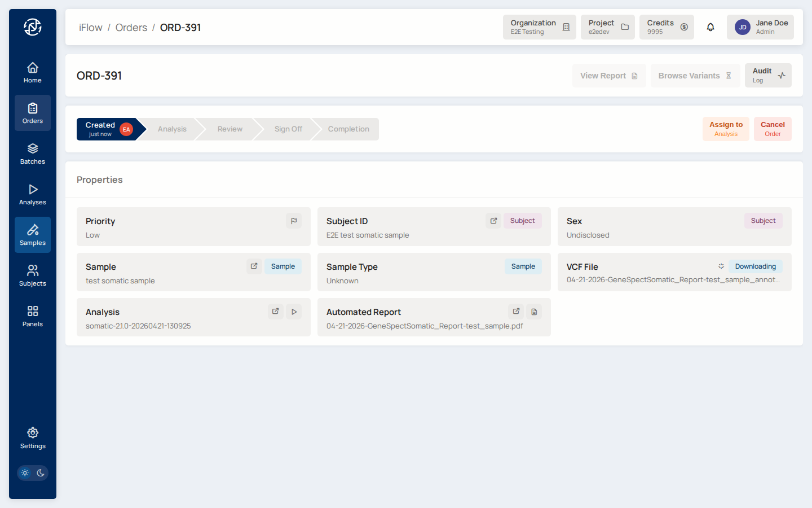Screen dimensions: 812x508
Task: Click iFlow breadcrumb link
Action: click(91, 28)
